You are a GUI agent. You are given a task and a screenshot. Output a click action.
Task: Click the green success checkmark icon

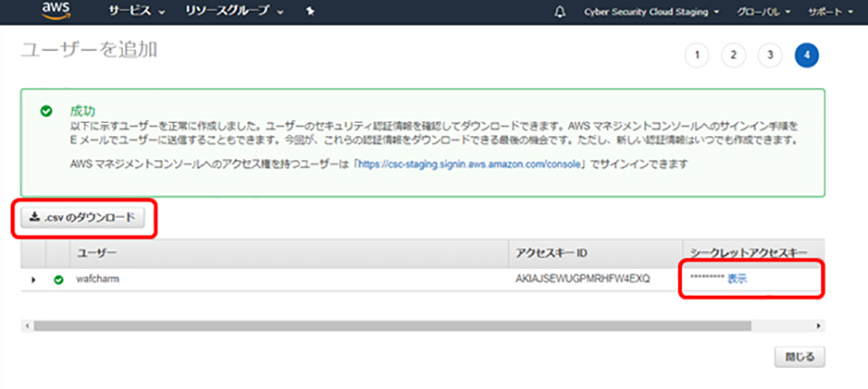pos(46,111)
